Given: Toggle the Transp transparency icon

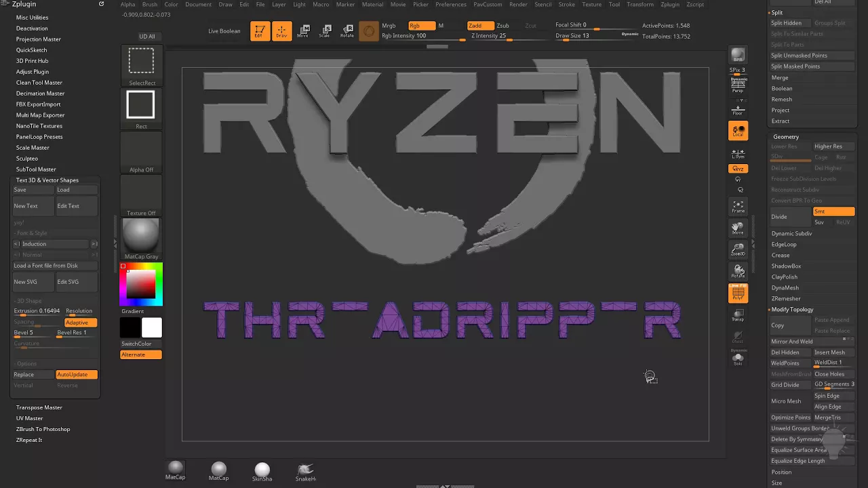Looking at the screenshot, I should click(738, 314).
